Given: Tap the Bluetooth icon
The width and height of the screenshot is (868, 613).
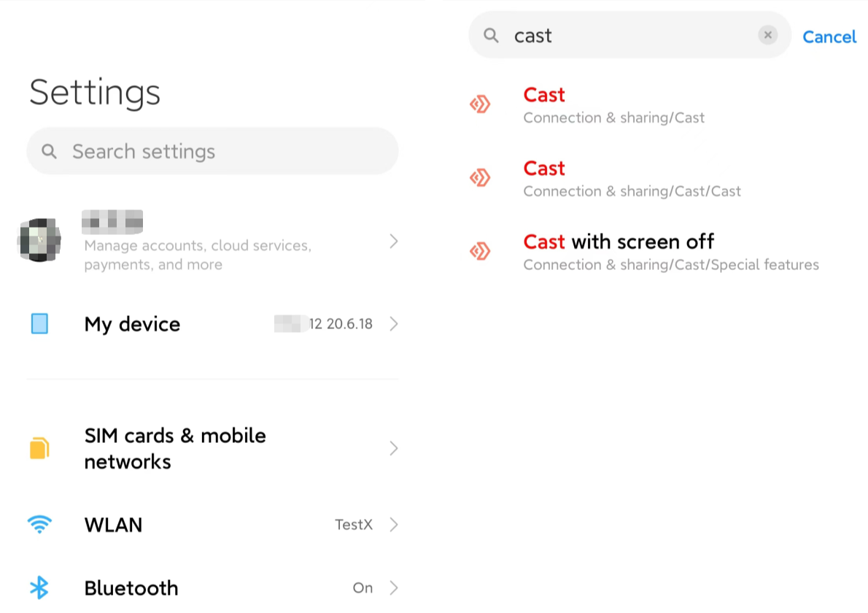Looking at the screenshot, I should pyautogui.click(x=39, y=587).
